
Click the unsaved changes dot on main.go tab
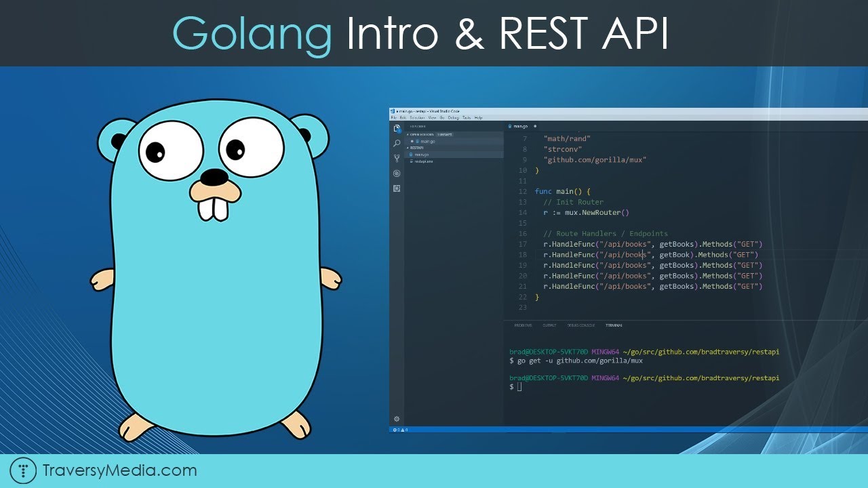[535, 126]
